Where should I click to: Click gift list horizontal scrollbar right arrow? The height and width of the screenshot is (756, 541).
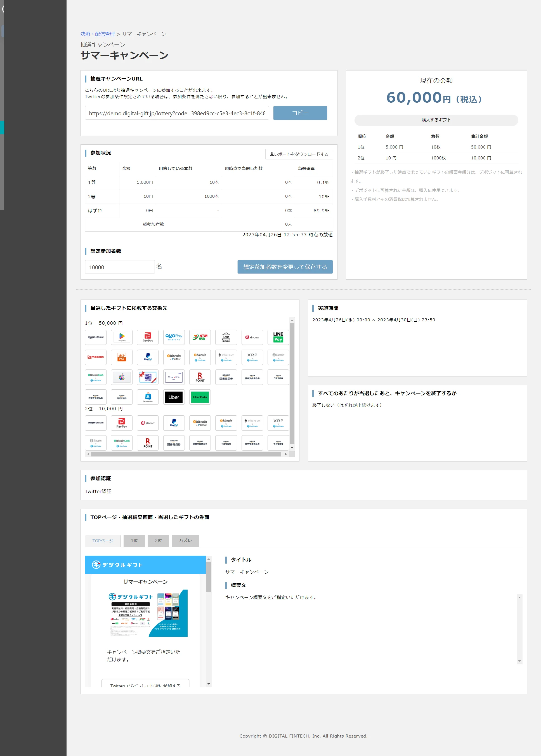286,454
